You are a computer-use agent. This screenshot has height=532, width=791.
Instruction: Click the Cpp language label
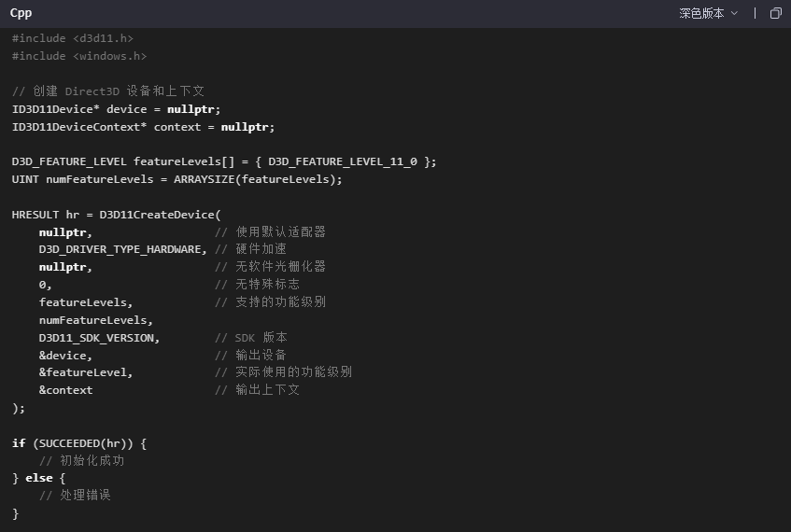coord(21,13)
